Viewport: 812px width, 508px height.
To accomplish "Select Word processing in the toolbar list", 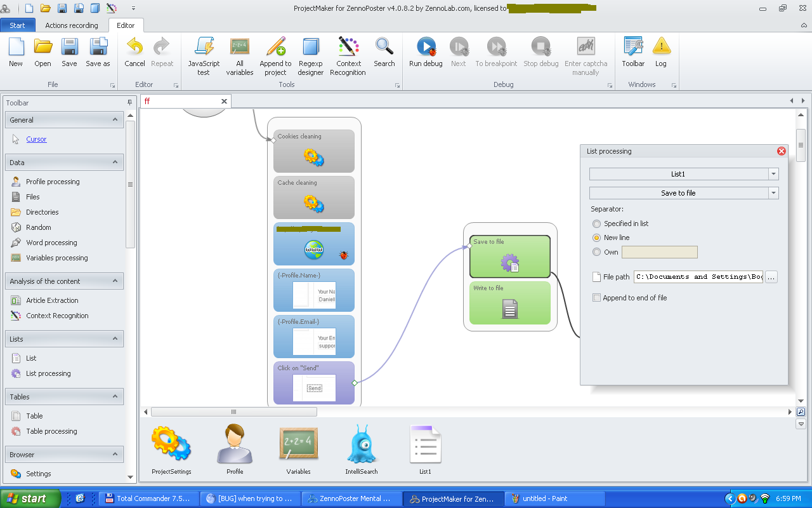I will [x=51, y=243].
